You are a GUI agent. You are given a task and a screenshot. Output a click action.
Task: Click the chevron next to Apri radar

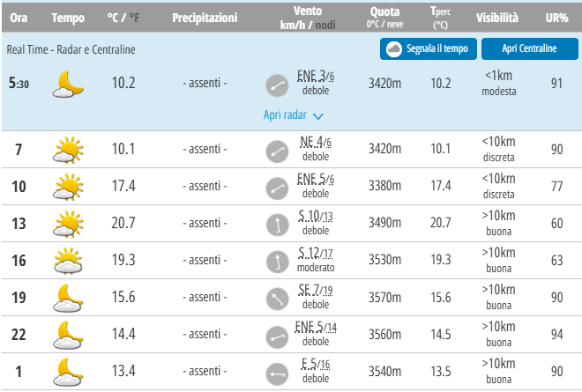(318, 115)
